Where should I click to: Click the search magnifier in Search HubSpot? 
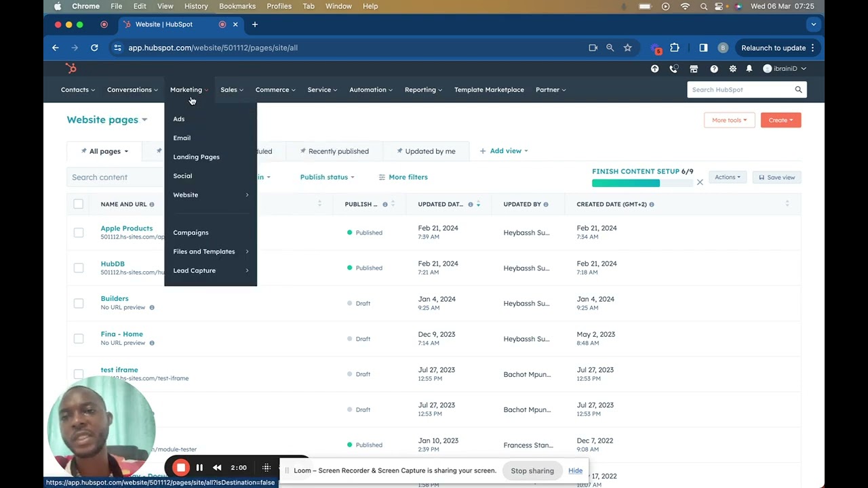(798, 89)
